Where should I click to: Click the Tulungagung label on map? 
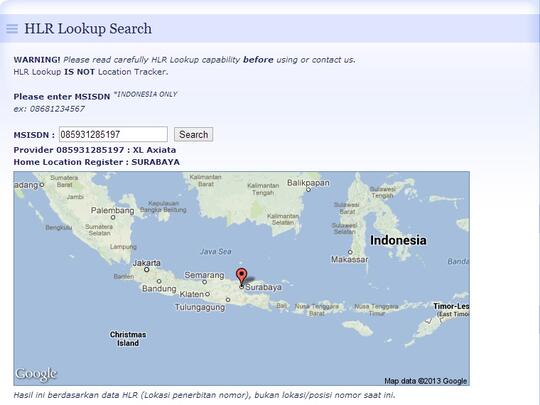pos(200,307)
